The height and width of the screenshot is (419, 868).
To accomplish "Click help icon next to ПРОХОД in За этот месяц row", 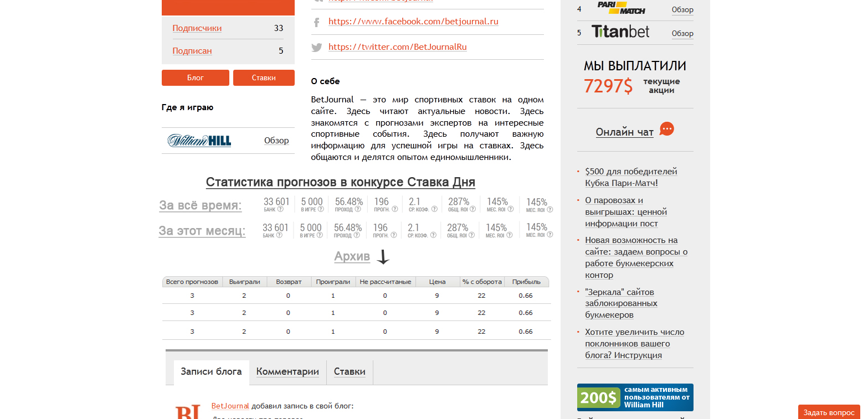I will (x=357, y=235).
